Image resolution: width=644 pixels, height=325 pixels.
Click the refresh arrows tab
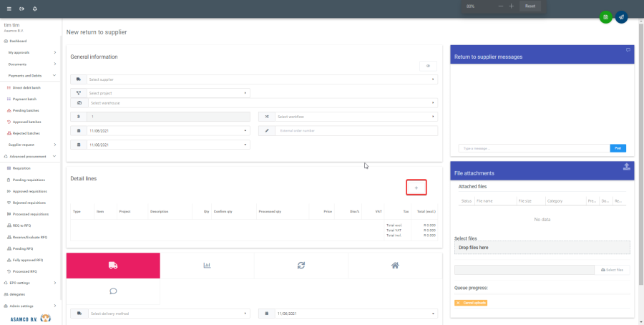pyautogui.click(x=301, y=265)
